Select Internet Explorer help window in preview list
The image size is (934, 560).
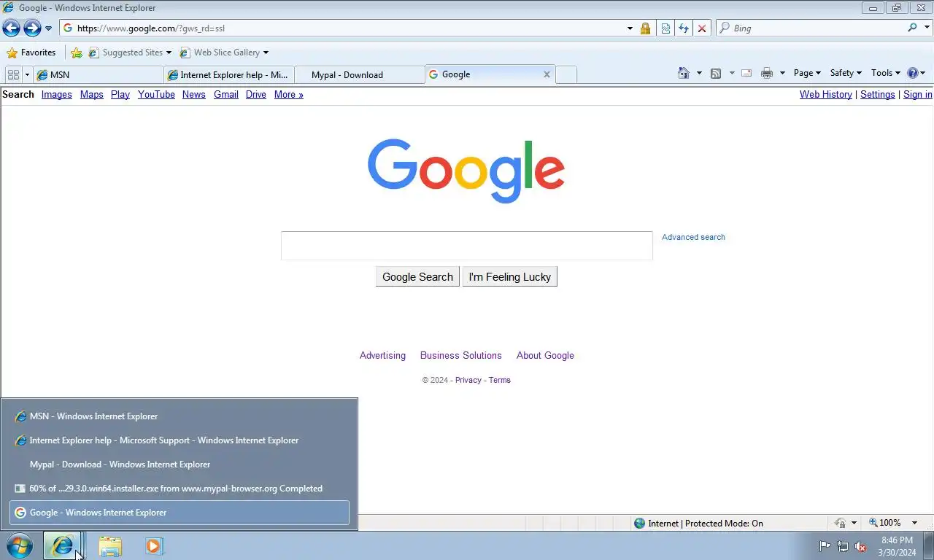[180, 440]
